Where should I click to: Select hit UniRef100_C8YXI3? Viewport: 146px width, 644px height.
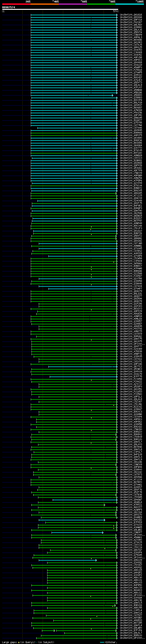(x=131, y=158)
